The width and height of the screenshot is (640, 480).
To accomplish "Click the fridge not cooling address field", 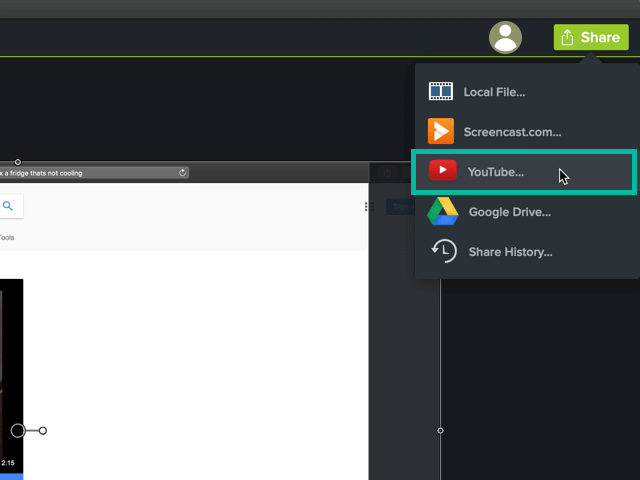I will (x=94, y=173).
